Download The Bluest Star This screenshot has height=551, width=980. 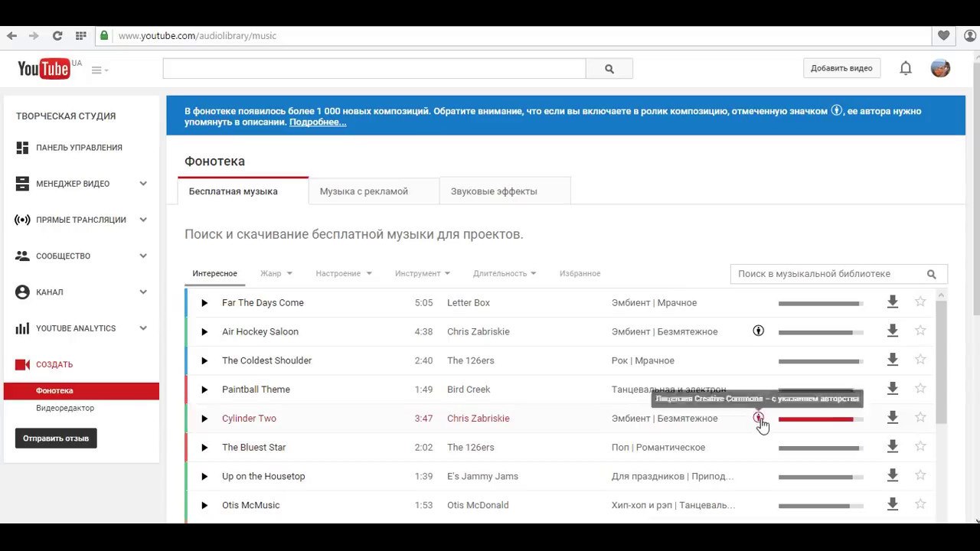coord(892,447)
